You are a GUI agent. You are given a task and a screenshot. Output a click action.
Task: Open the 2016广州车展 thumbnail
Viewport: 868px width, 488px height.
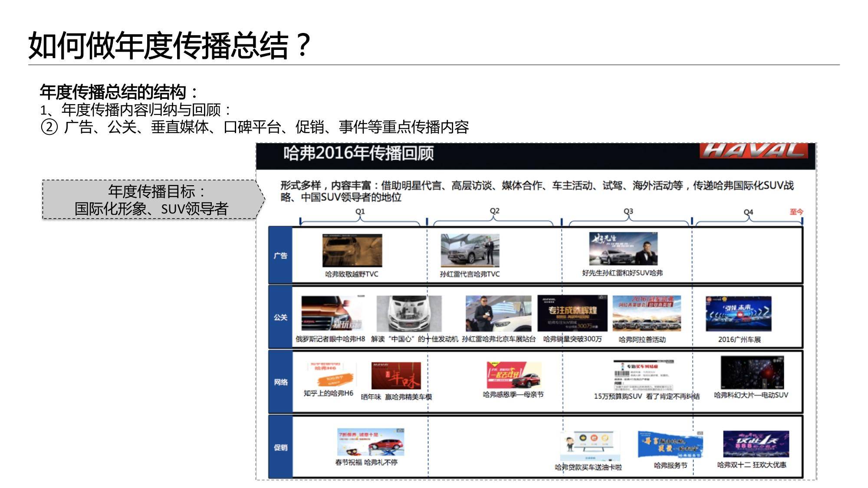tap(739, 314)
